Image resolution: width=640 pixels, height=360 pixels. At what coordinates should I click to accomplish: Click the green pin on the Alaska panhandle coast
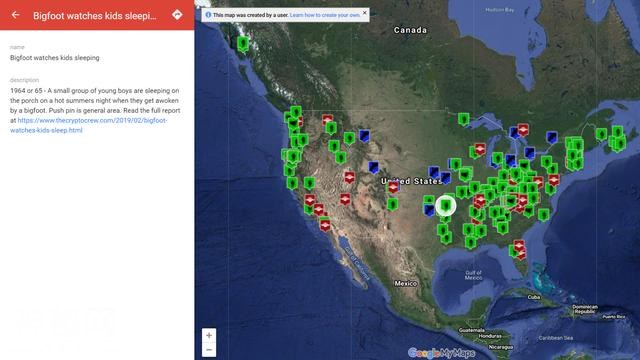point(243,44)
